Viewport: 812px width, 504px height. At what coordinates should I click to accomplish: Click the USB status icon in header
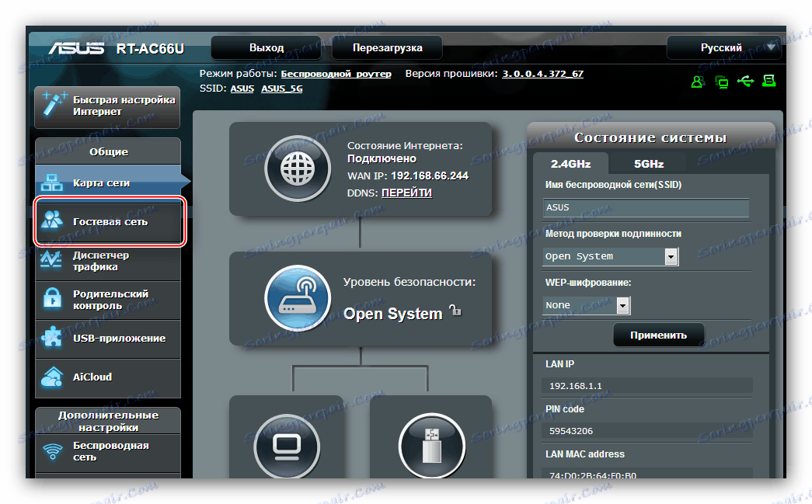coord(746,82)
